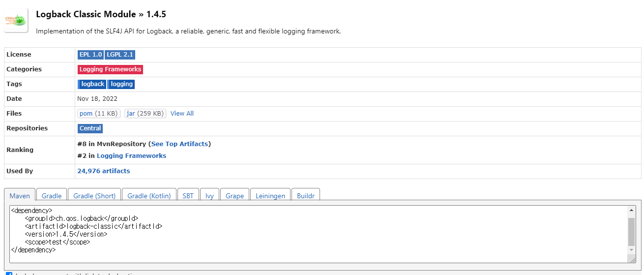Open the 24,976 artifacts link
Image resolution: width=644 pixels, height=275 pixels.
click(x=104, y=171)
